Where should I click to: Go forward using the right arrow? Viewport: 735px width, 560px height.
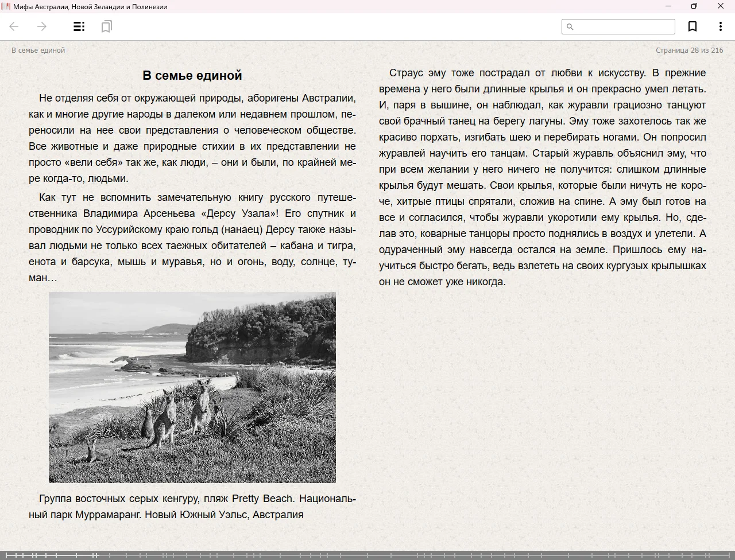pos(42,26)
